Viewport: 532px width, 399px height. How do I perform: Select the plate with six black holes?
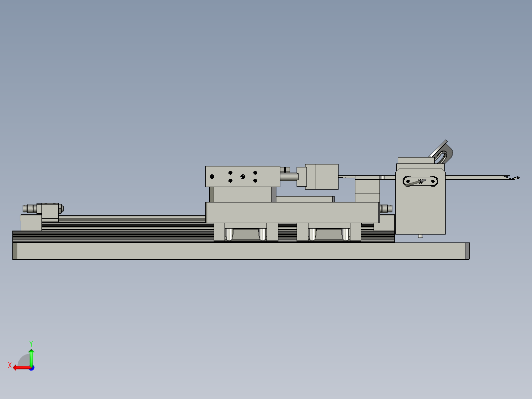click(243, 177)
